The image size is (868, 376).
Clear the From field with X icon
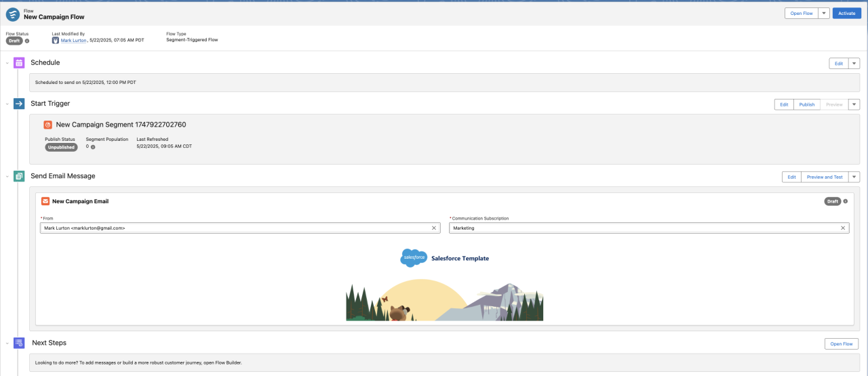[x=434, y=228]
